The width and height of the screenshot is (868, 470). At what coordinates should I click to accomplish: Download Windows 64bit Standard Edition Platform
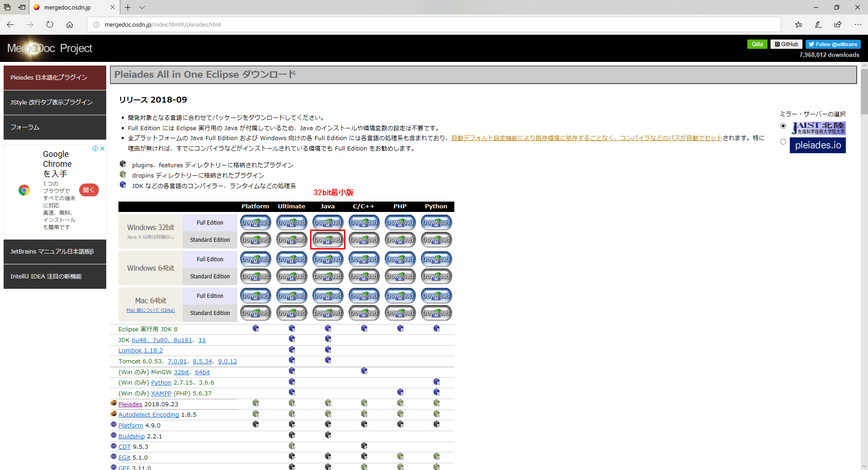[x=255, y=277]
